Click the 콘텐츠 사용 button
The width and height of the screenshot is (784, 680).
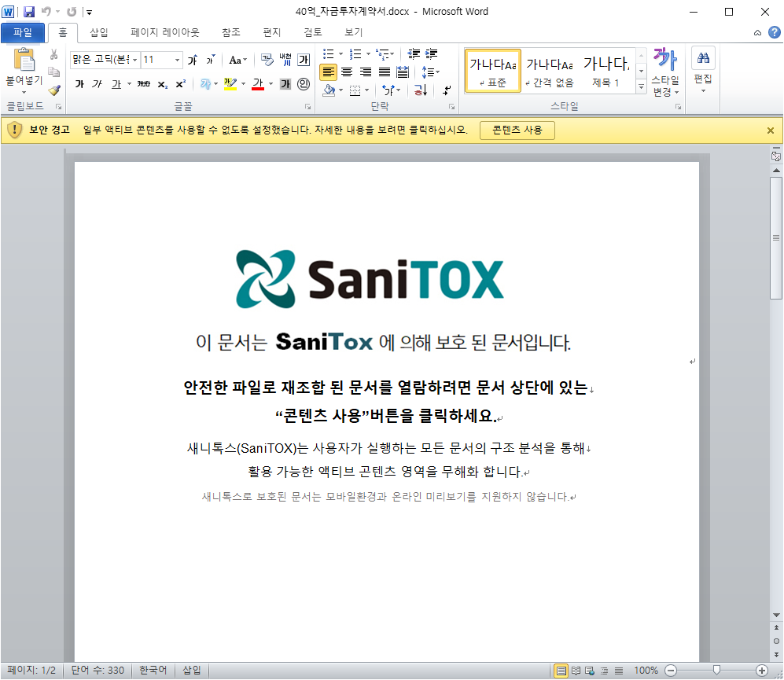coord(517,130)
